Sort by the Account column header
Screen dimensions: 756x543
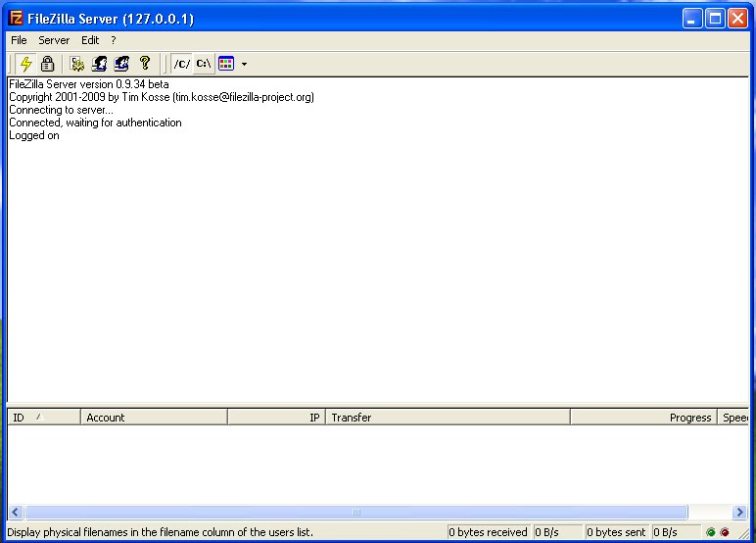(154, 418)
